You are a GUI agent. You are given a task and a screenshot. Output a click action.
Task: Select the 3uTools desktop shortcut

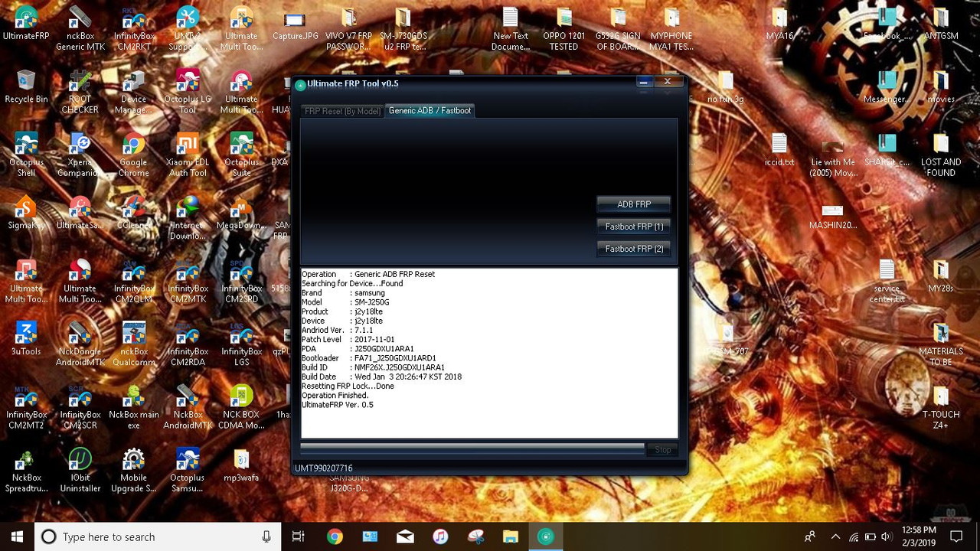click(x=26, y=338)
